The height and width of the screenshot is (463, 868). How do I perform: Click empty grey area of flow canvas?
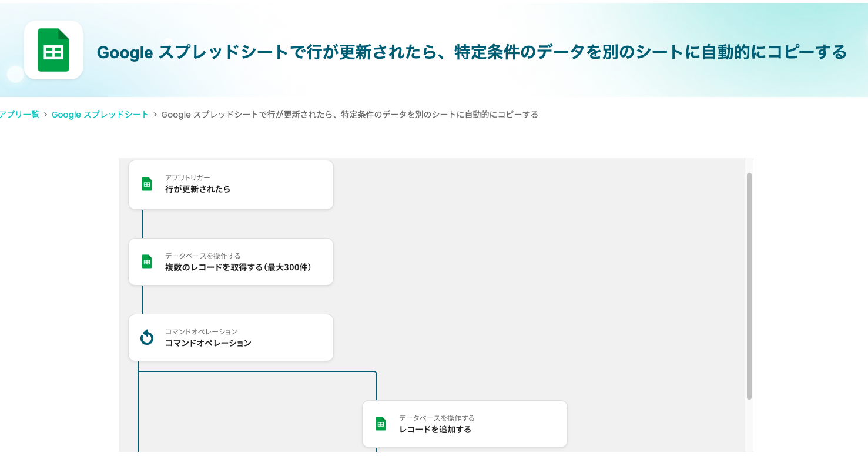pyautogui.click(x=529, y=264)
